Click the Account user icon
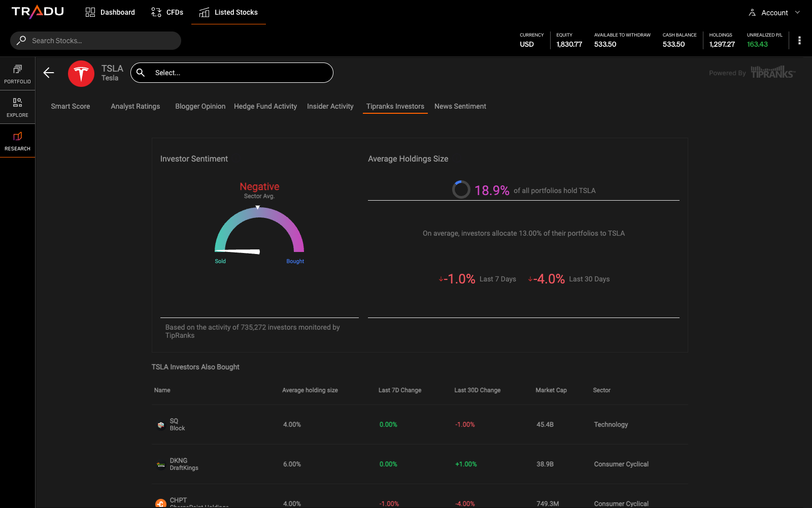 click(752, 13)
